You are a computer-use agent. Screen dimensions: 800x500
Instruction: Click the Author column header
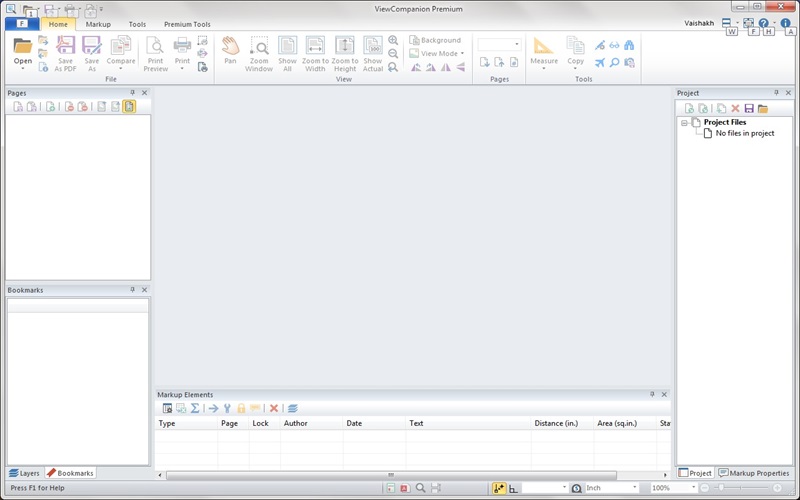(x=311, y=423)
